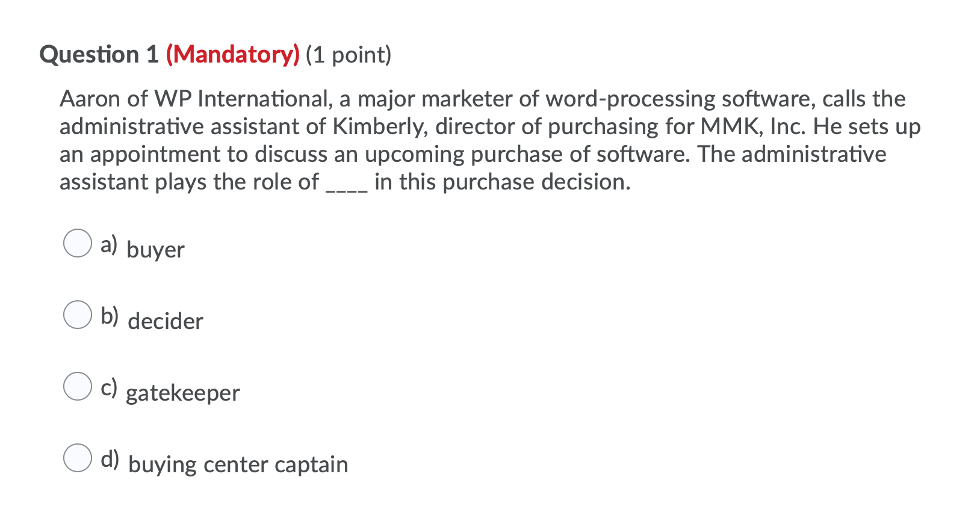Image resolution: width=980 pixels, height=527 pixels.
Task: Click the answer label text 'gatekeeper'
Action: pyautogui.click(x=183, y=393)
